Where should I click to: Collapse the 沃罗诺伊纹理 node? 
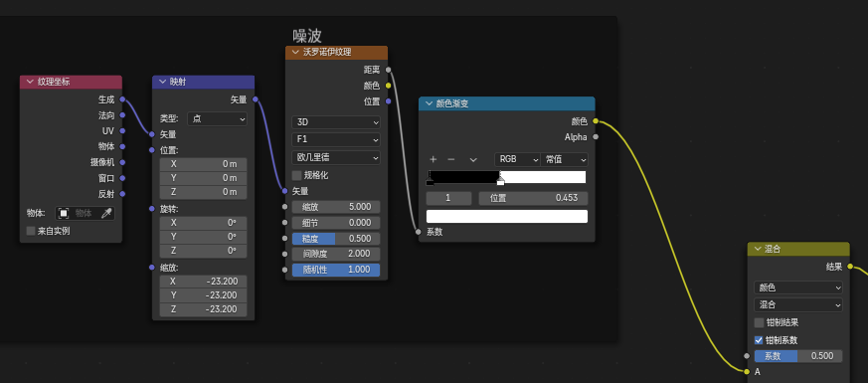pos(295,53)
